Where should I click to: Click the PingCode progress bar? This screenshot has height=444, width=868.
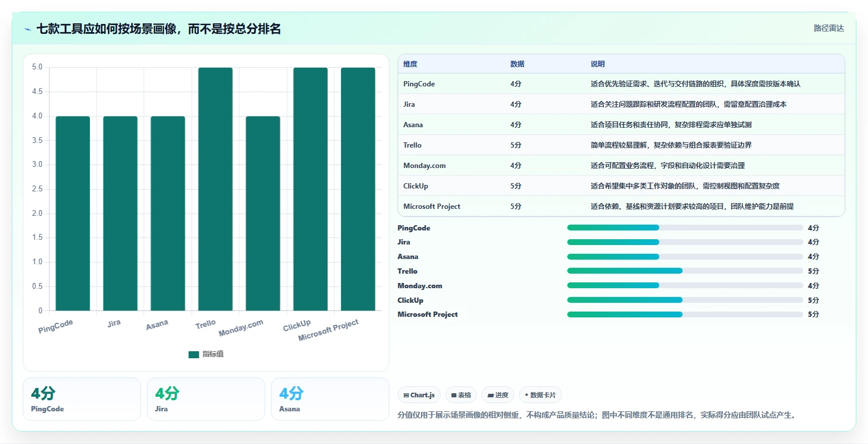(x=685, y=228)
